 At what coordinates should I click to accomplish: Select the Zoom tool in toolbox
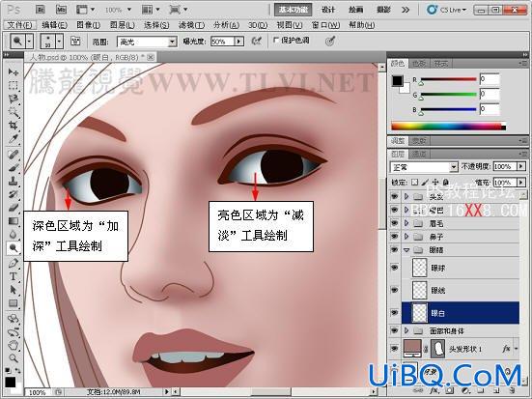14,358
